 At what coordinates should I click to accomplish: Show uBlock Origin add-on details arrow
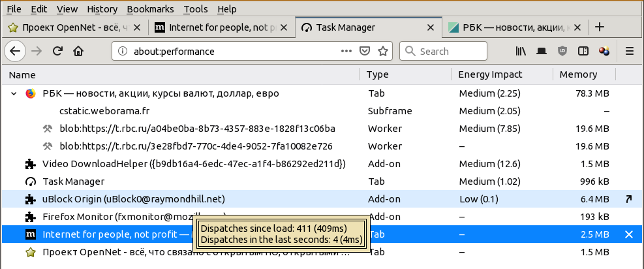click(x=629, y=199)
